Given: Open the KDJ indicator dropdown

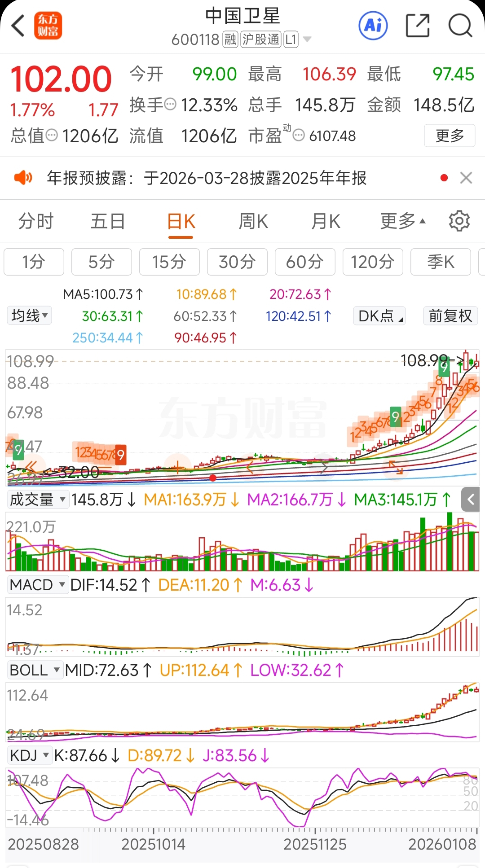Looking at the screenshot, I should pos(30,755).
